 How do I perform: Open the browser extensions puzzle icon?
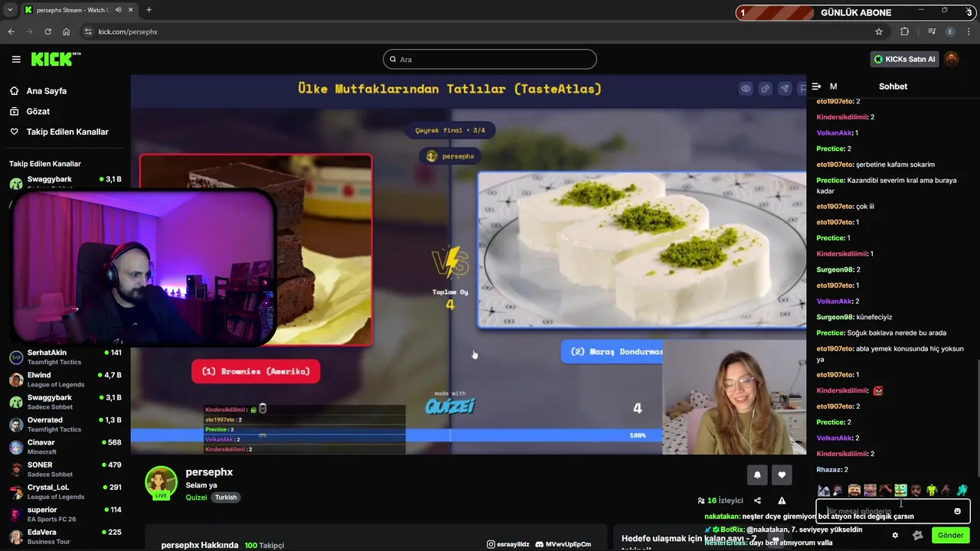[x=904, y=31]
